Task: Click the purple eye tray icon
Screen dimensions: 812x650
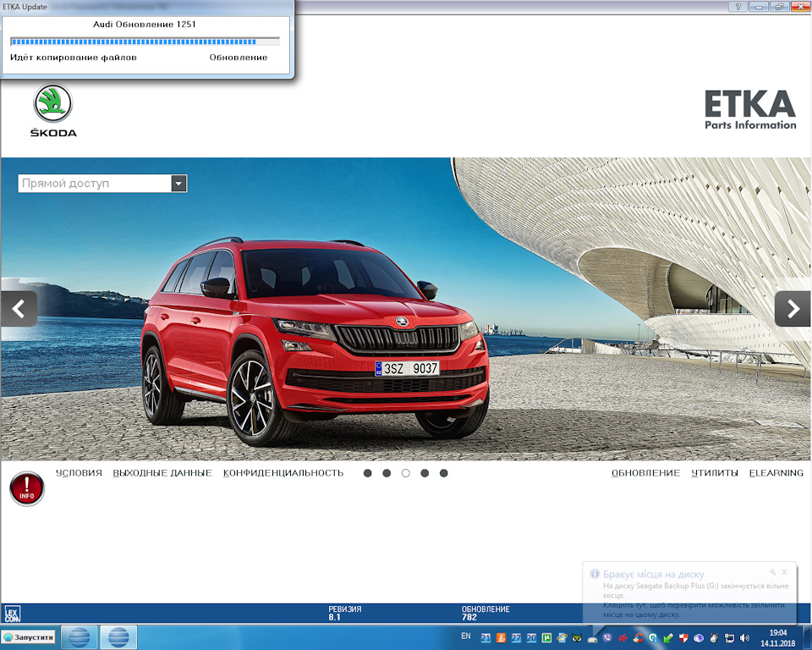Action: 699,638
